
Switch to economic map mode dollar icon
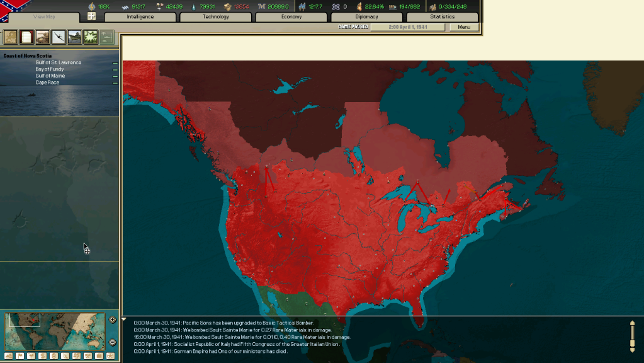pos(42,356)
